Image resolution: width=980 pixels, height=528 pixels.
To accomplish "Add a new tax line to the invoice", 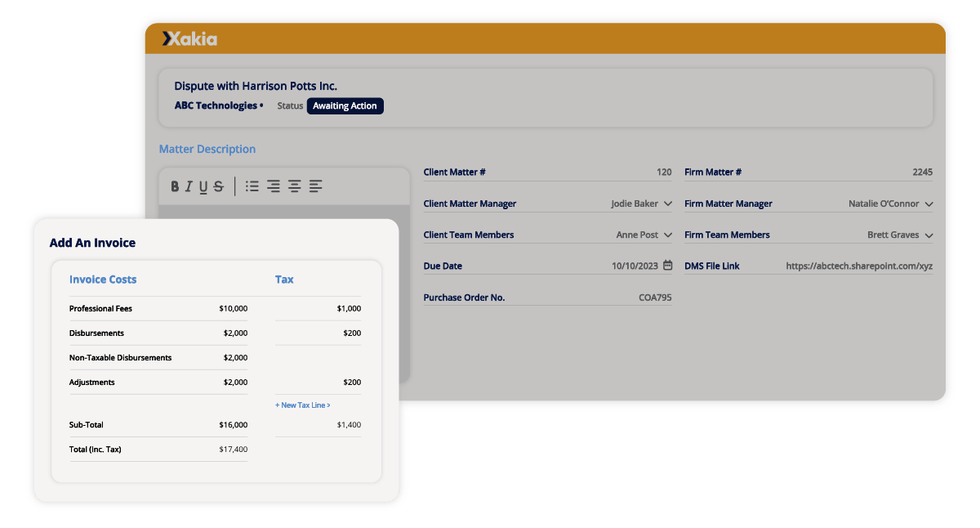I will (x=301, y=405).
